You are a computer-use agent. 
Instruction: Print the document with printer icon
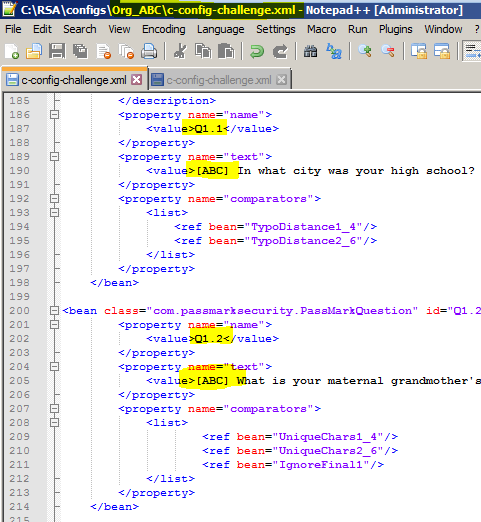click(x=149, y=52)
